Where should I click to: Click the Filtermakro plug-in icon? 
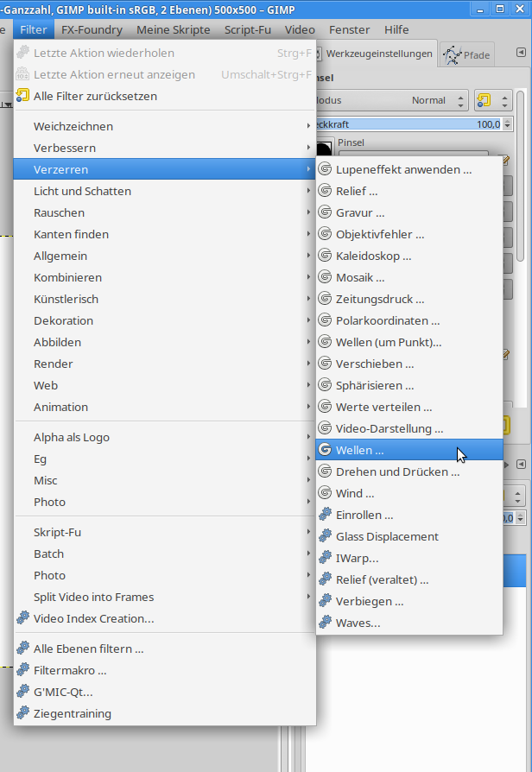pyautogui.click(x=22, y=670)
